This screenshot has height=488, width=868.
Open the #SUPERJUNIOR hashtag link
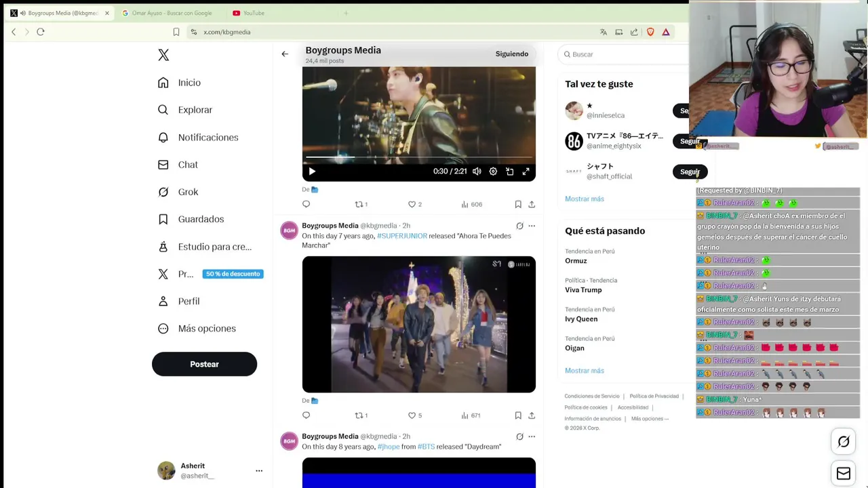[402, 236]
